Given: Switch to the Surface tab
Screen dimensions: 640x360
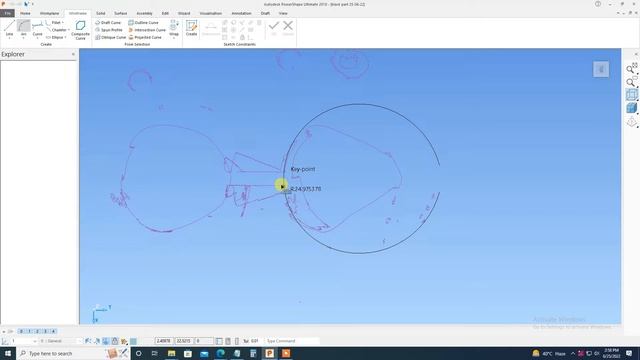Looking at the screenshot, I should coord(120,13).
